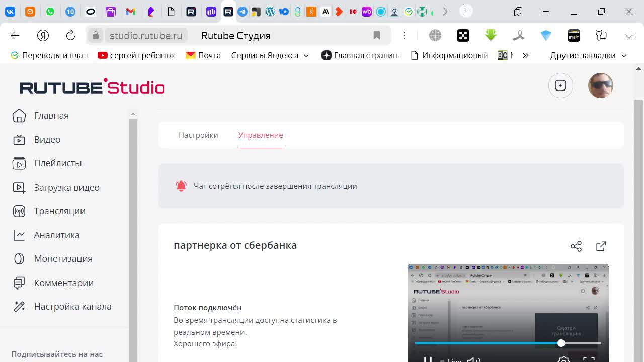Open the player settings gear
The width and height of the screenshot is (644, 362).
click(564, 359)
